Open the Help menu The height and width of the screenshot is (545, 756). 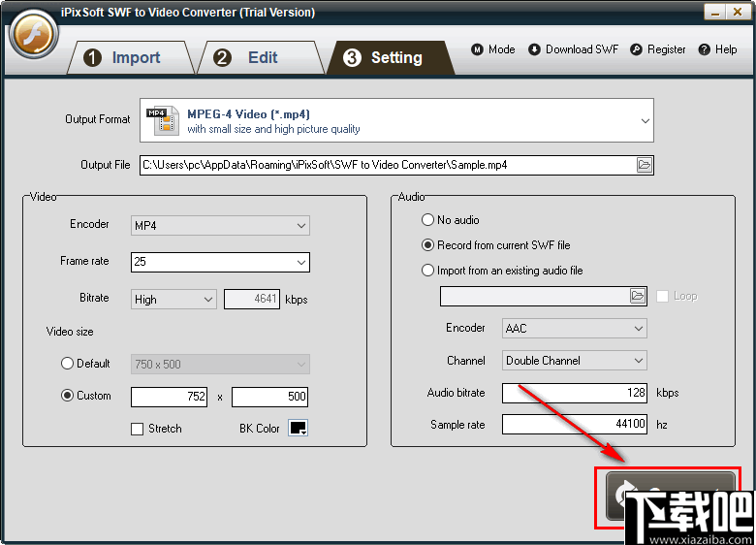click(x=717, y=49)
